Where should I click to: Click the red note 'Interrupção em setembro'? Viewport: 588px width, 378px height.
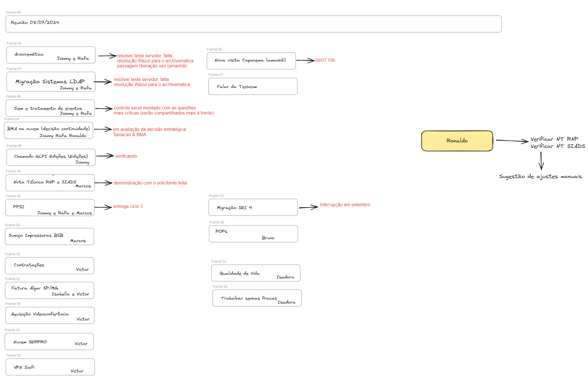(x=345, y=205)
